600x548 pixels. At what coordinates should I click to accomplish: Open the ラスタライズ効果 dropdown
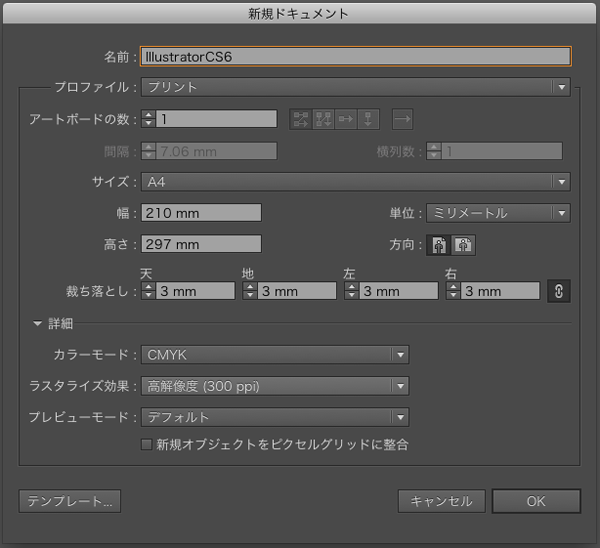tap(275, 386)
